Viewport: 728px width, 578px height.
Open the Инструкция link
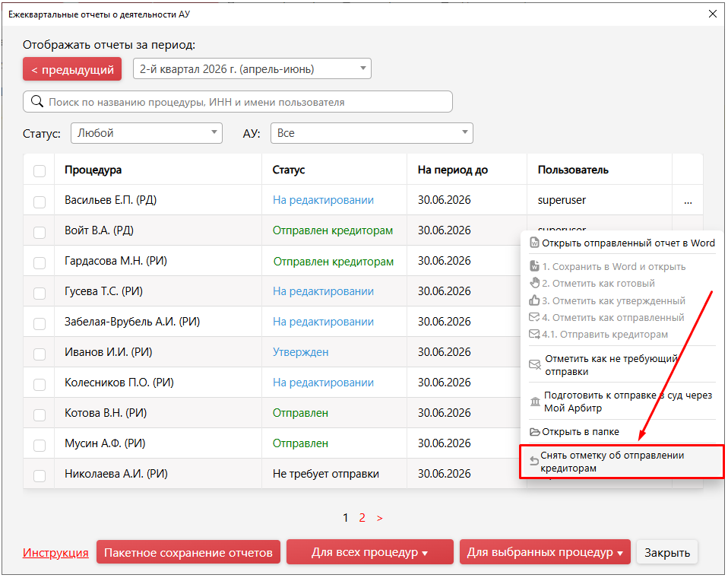[x=55, y=552]
